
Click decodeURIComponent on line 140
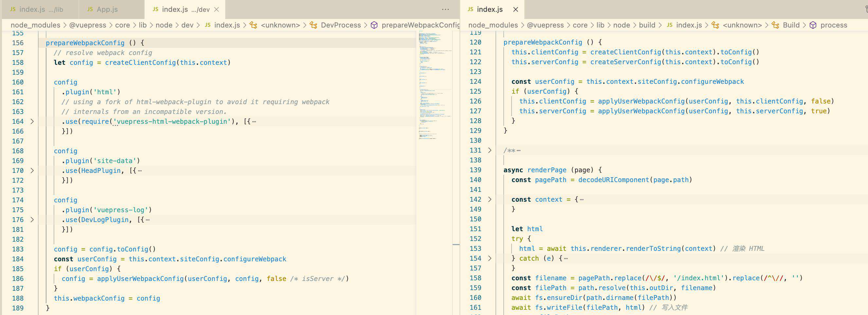(x=614, y=180)
